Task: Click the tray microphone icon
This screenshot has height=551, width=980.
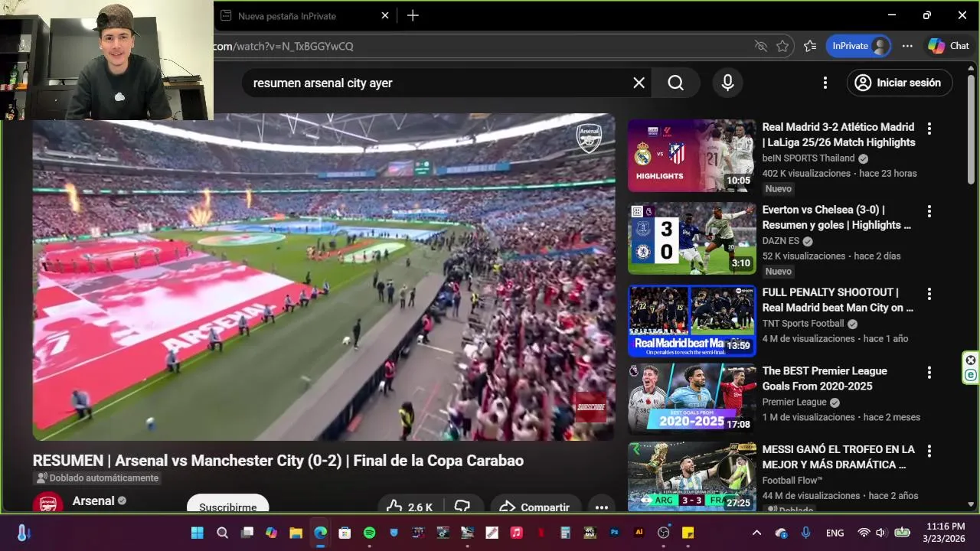Action: coord(805,533)
